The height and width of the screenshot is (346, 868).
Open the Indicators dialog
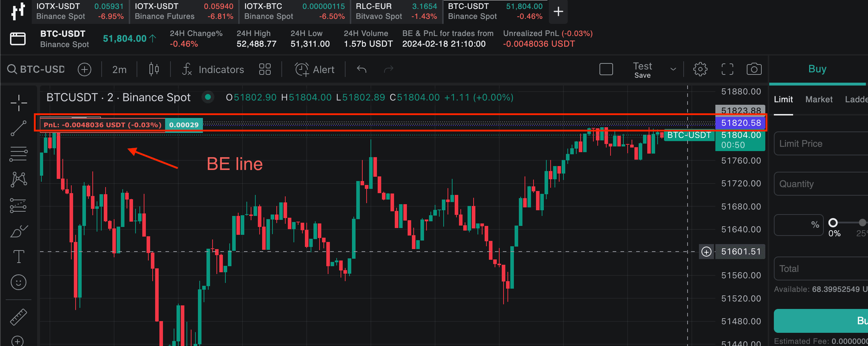click(213, 69)
